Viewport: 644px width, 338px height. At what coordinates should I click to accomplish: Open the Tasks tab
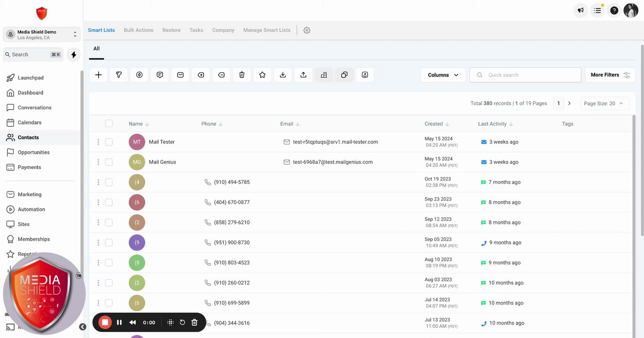(x=196, y=30)
